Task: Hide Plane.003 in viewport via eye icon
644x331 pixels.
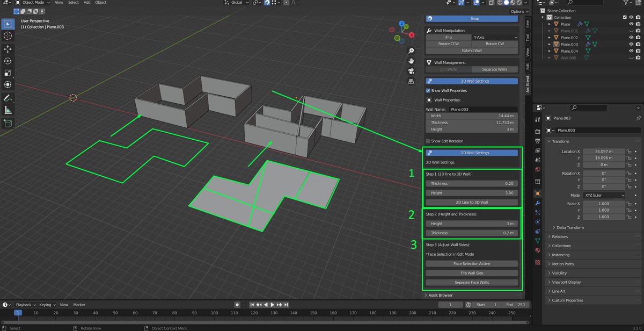Action: coord(631,44)
